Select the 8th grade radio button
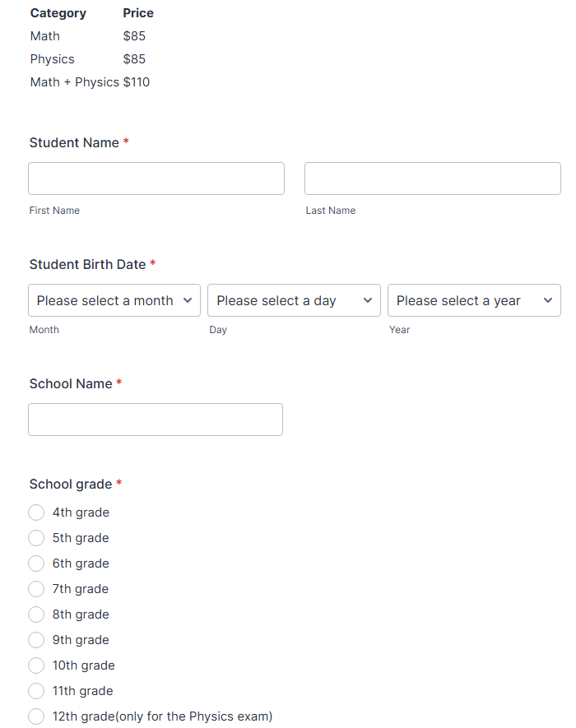This screenshot has height=728, width=576. pos(36,614)
